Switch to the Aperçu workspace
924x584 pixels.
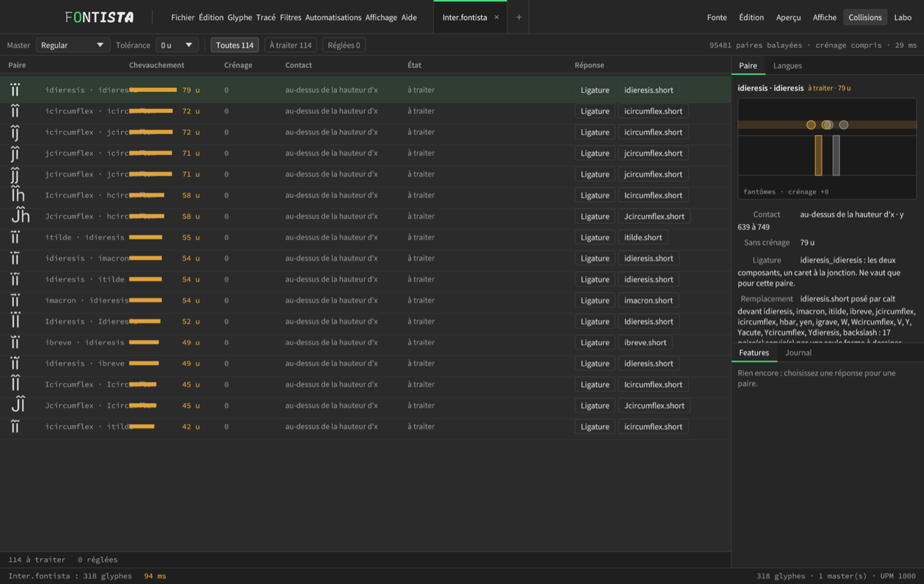(x=789, y=17)
